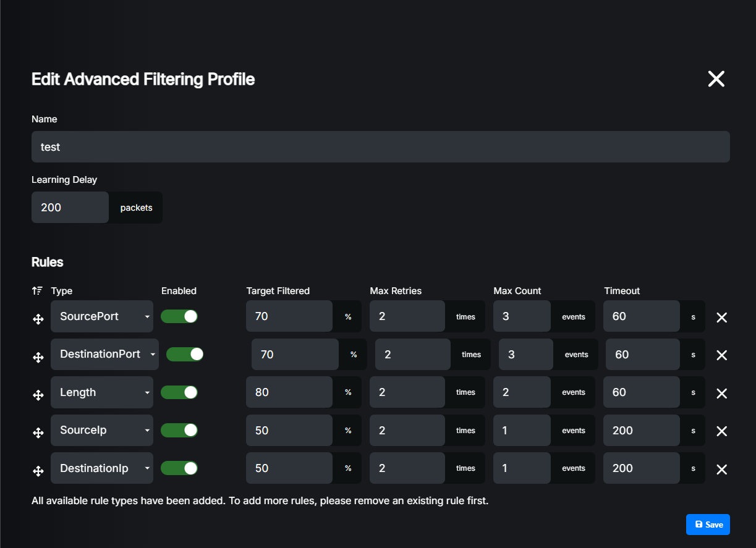Remove the SourcePort rule
Image resolution: width=756 pixels, height=548 pixels.
pyautogui.click(x=721, y=318)
